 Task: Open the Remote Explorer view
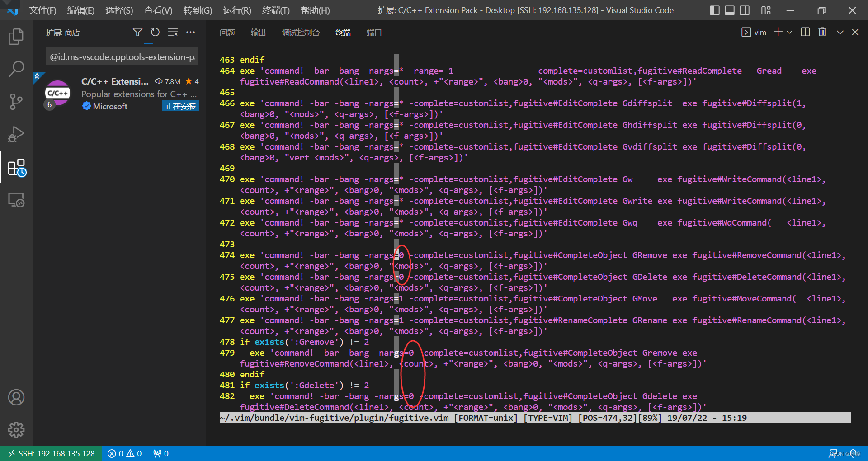click(x=16, y=200)
